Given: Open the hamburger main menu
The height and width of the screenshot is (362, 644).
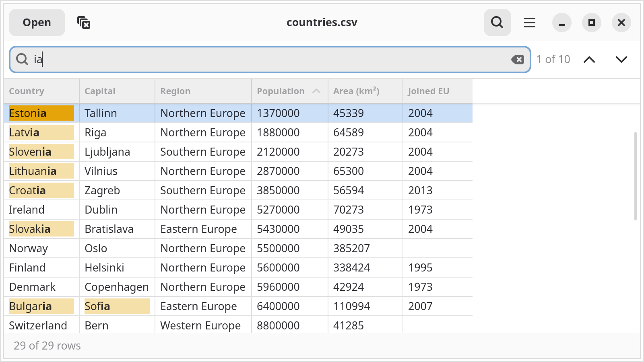Looking at the screenshot, I should [530, 23].
